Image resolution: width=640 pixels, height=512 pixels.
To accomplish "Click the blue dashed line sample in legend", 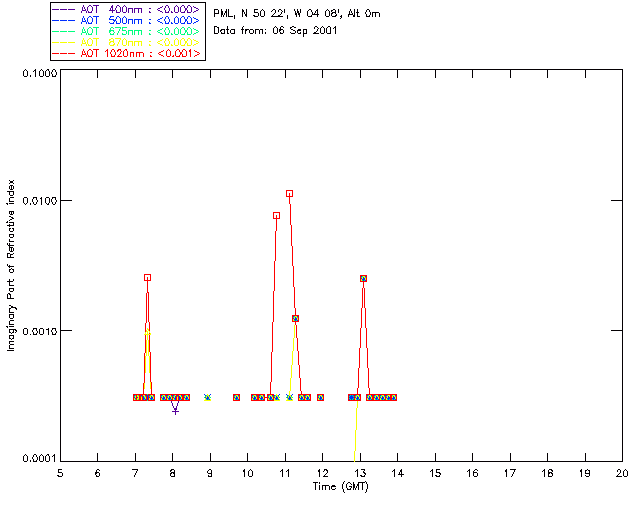I will tap(64, 21).
